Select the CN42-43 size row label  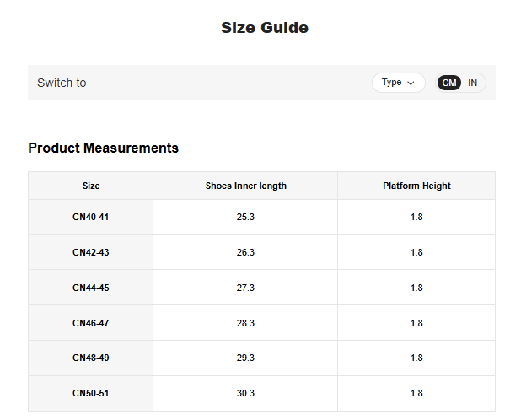coord(91,252)
